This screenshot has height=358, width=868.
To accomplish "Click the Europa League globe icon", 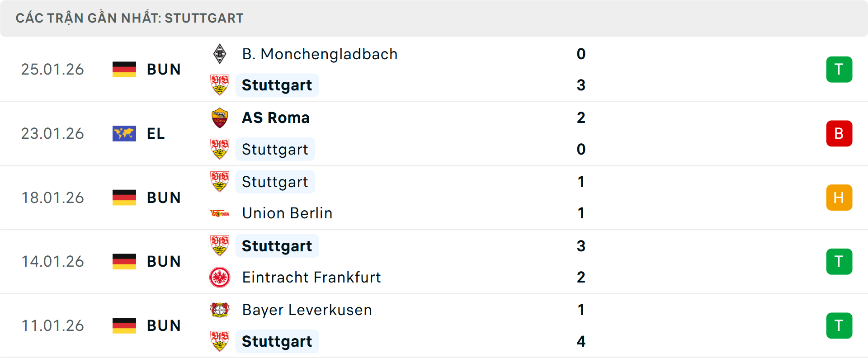I will (x=124, y=133).
